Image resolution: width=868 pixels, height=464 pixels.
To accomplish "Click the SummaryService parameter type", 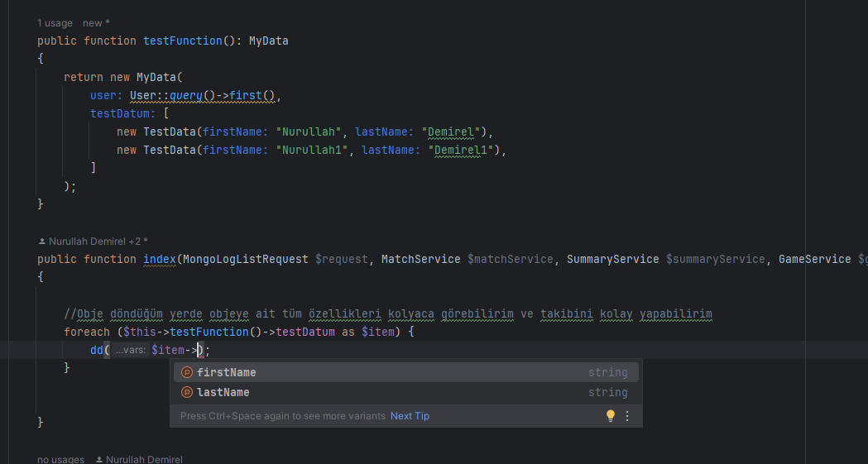I will coord(613,260).
